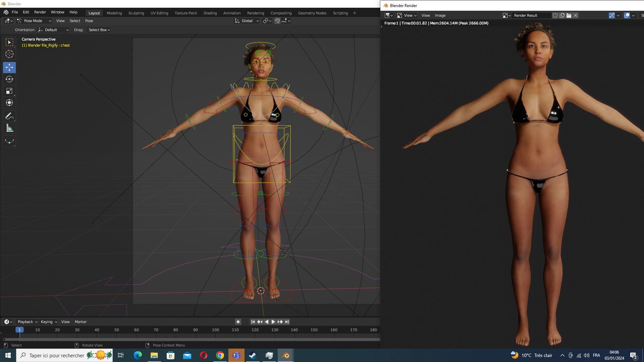Choose the Annotate pencil tool

pos(9,116)
